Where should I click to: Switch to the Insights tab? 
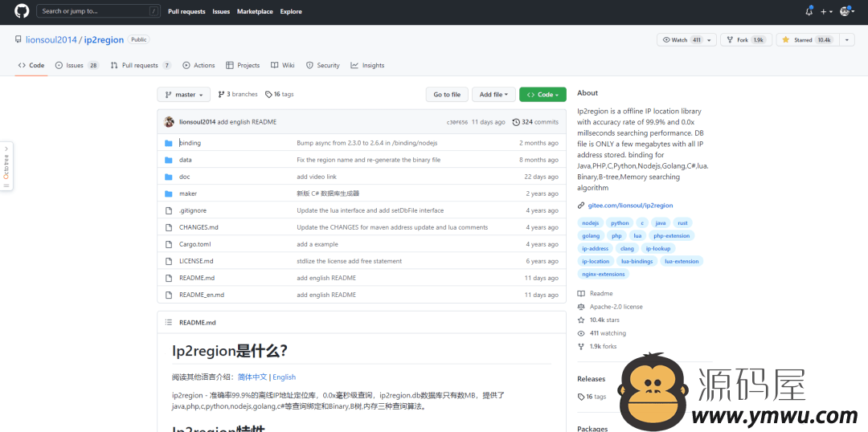point(367,65)
